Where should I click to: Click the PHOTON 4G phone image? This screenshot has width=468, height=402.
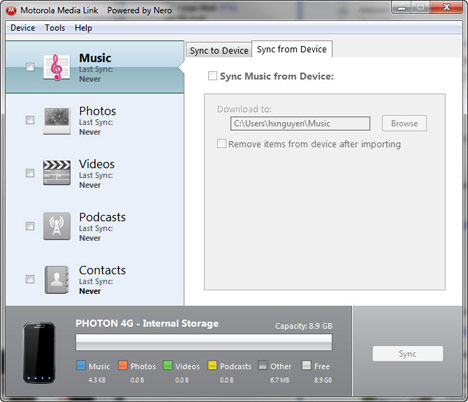[x=39, y=353]
